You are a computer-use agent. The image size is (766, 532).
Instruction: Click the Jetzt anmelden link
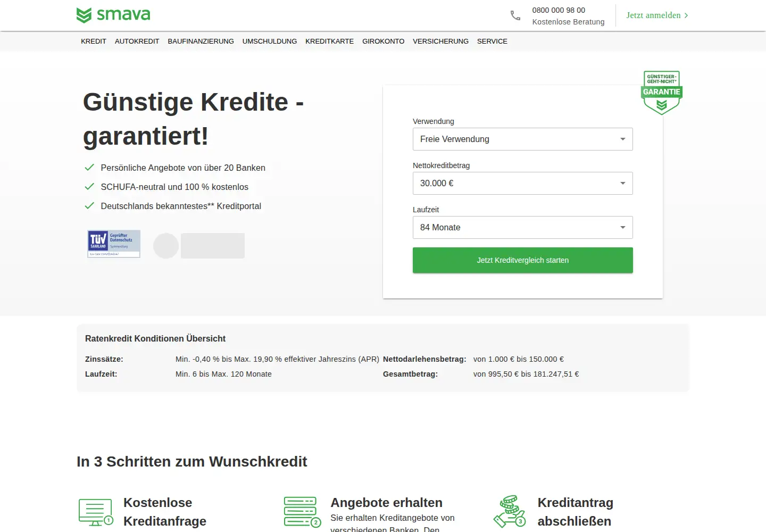[657, 15]
